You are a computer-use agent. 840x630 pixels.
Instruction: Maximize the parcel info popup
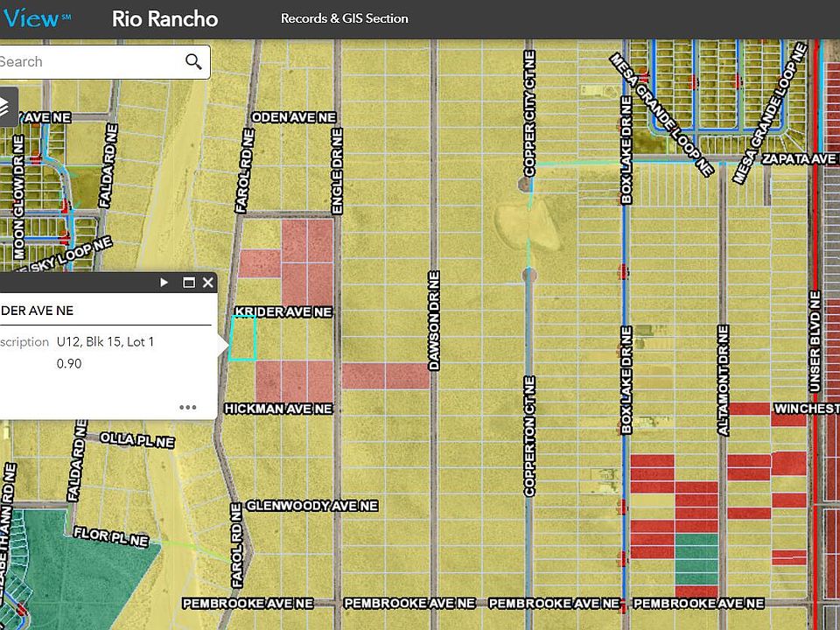pyautogui.click(x=188, y=283)
